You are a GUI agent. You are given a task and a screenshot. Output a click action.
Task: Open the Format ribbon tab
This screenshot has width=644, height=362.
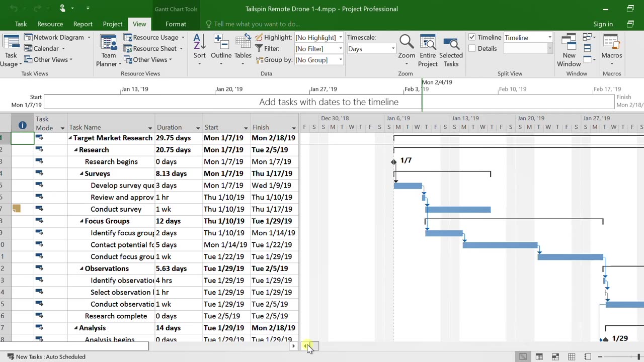(x=176, y=24)
